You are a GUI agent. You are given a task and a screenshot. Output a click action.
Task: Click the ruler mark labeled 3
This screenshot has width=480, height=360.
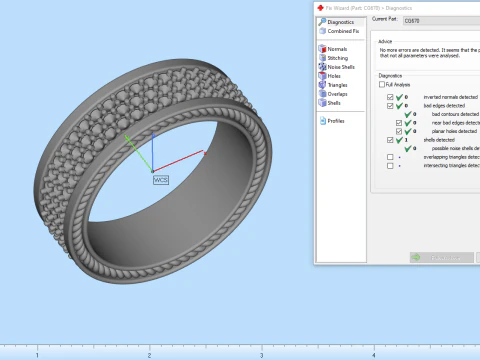tap(262, 355)
